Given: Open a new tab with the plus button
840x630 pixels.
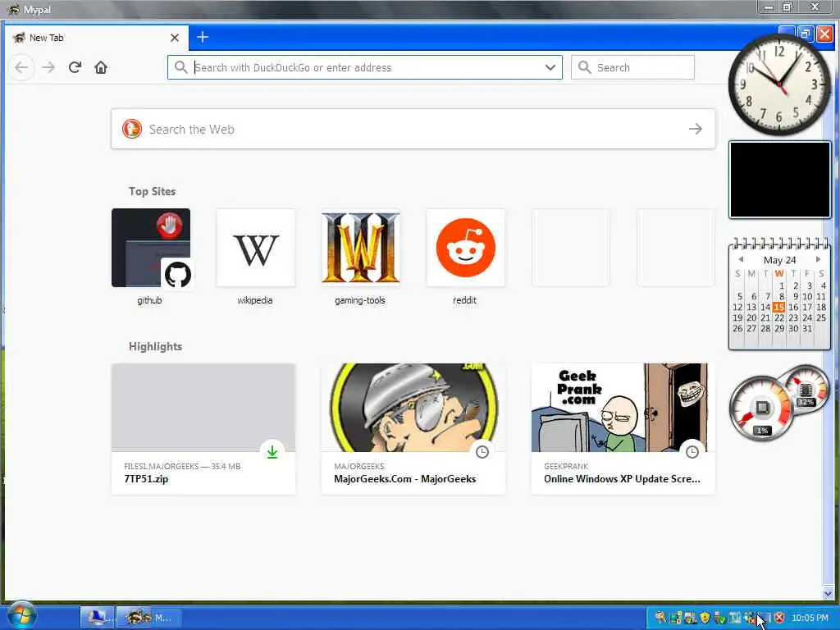Looking at the screenshot, I should (203, 37).
